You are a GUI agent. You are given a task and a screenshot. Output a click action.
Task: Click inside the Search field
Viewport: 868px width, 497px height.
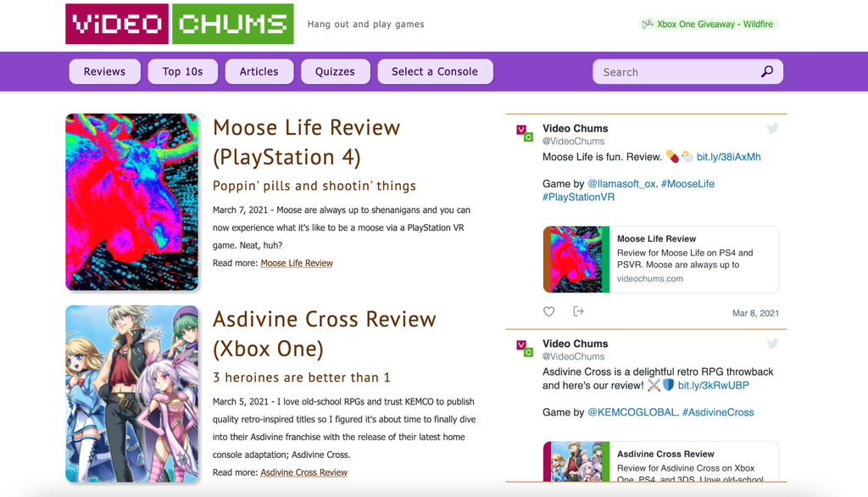[670, 72]
